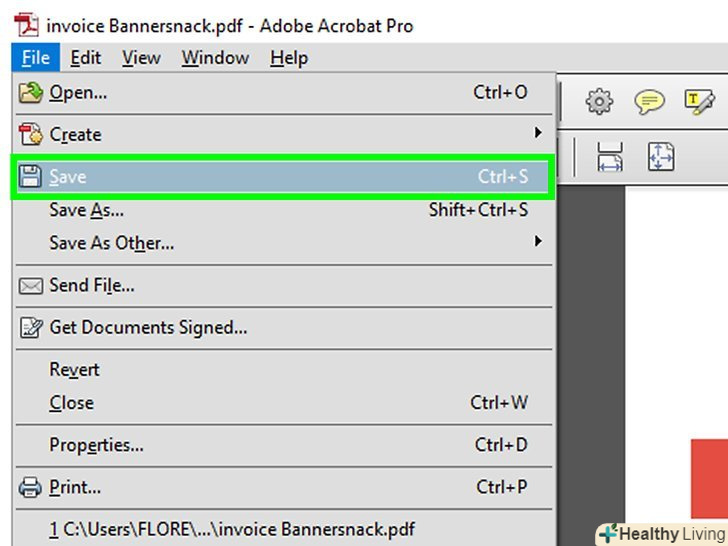Click the folder icon beside Open
Image resolution: width=728 pixels, height=546 pixels.
tap(32, 93)
